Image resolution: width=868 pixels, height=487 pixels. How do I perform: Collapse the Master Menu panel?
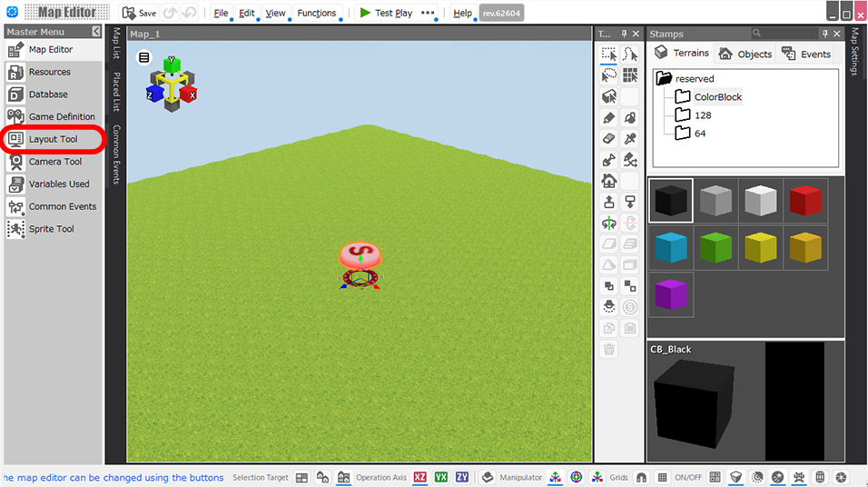[96, 32]
